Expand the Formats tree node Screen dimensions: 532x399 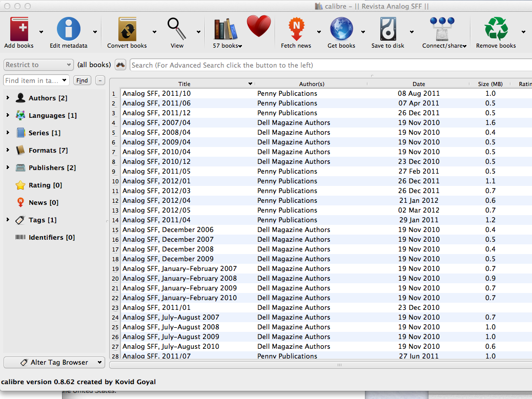(8, 150)
